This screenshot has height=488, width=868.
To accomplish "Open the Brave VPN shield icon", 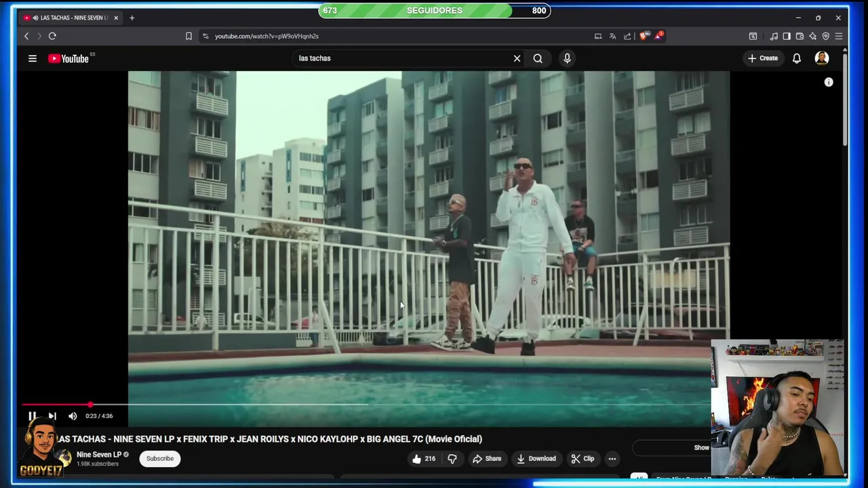I will point(825,36).
